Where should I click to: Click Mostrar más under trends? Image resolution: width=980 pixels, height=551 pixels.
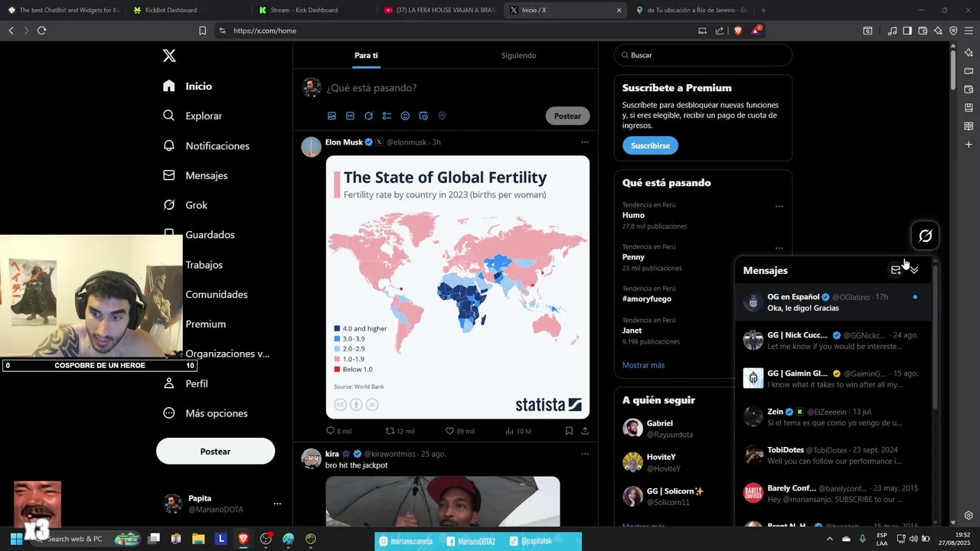coord(643,365)
